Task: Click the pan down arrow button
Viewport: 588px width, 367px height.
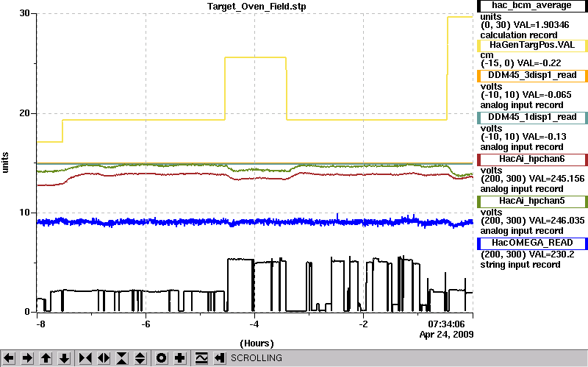Action: tap(64, 358)
